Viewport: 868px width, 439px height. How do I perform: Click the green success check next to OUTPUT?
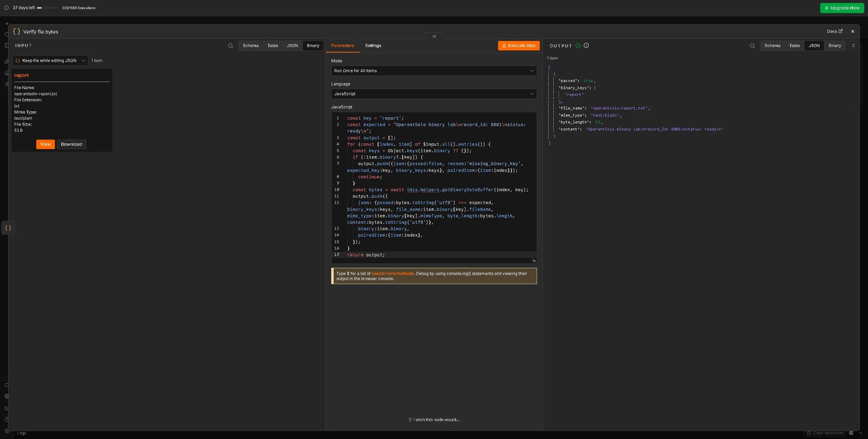point(578,46)
